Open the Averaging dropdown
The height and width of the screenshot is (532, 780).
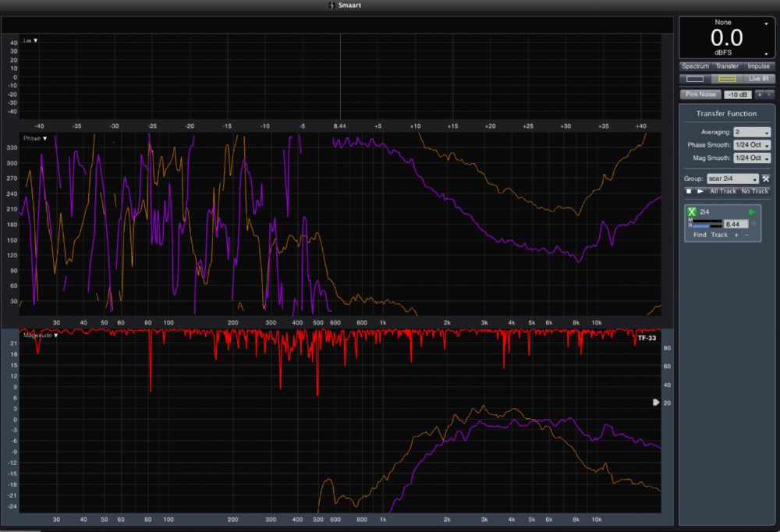[x=752, y=133]
